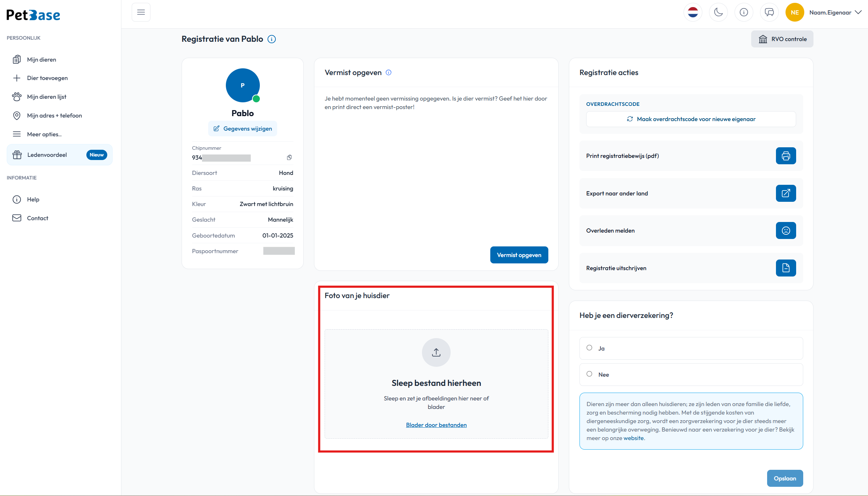Image resolution: width=868 pixels, height=496 pixels.
Task: Open the Dutch flag language selector
Action: point(693,12)
